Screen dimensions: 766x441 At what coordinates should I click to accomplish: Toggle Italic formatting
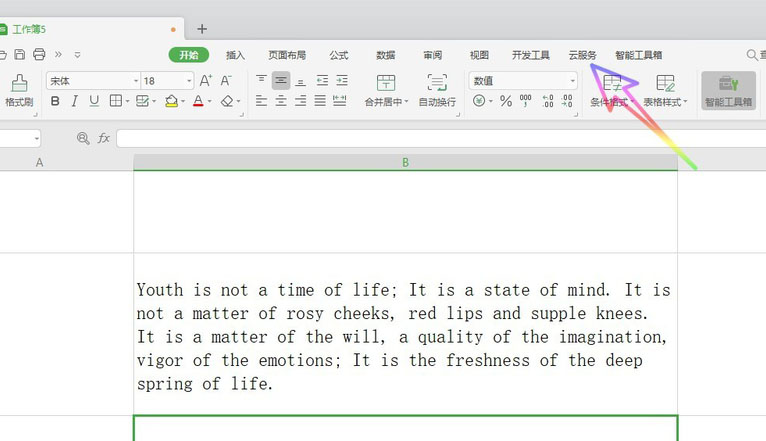coord(74,101)
